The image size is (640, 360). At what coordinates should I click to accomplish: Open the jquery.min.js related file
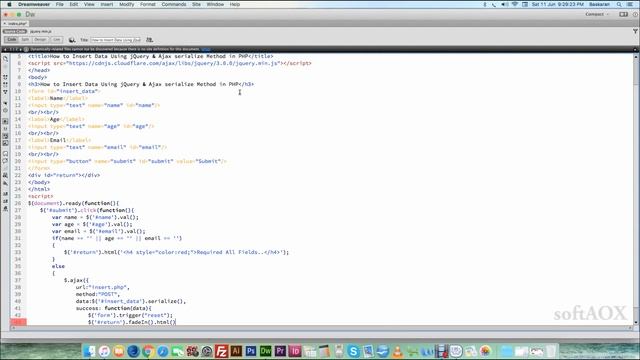tap(41, 31)
